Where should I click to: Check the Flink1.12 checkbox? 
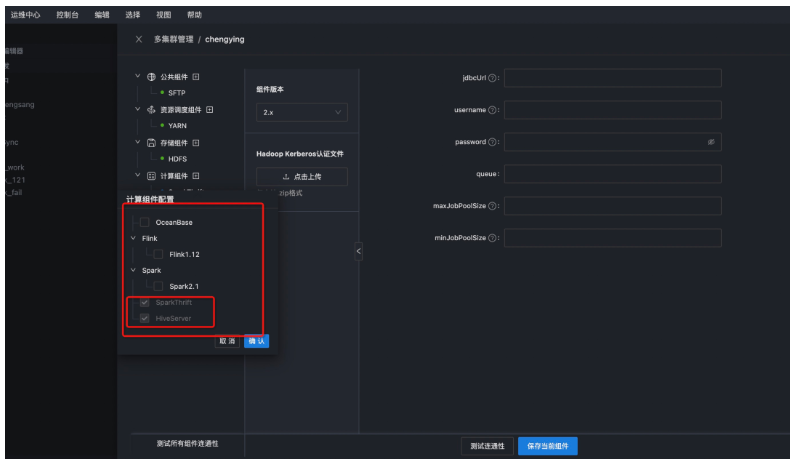[x=158, y=254]
